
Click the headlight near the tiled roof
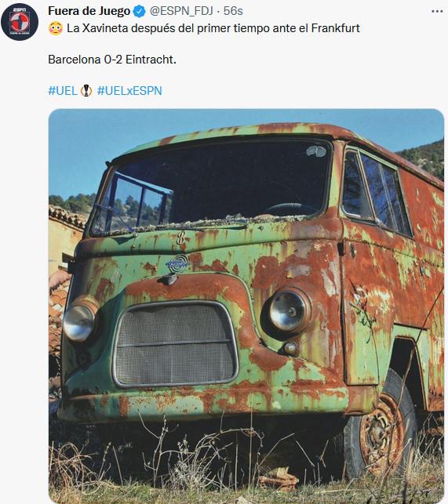(x=79, y=322)
